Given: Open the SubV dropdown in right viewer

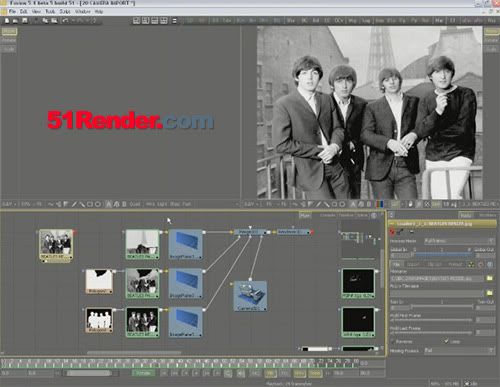Looking at the screenshot, I should tap(251, 204).
